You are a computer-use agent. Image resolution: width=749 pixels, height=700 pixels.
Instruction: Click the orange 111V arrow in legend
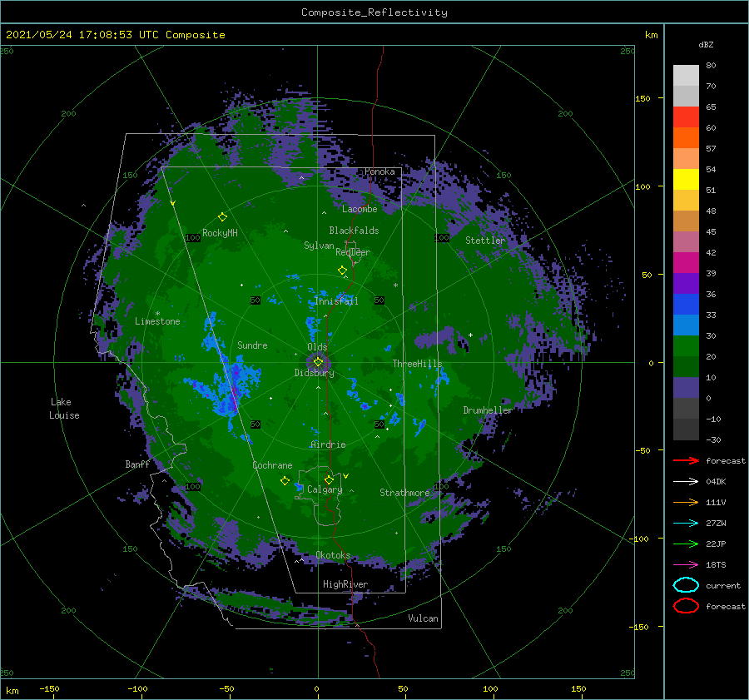[x=686, y=502]
